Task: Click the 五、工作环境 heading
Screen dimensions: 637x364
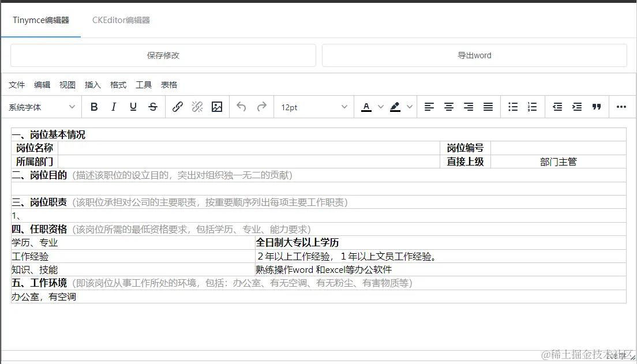Action: tap(39, 283)
